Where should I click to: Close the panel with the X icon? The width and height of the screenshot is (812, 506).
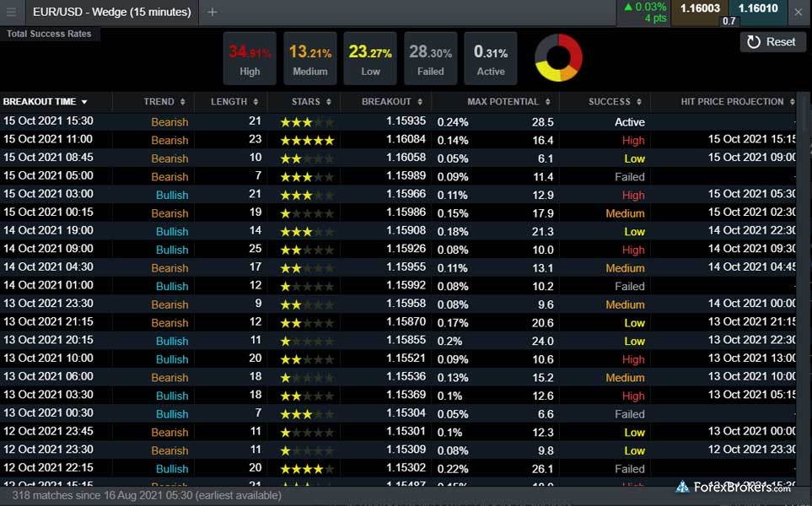(798, 12)
